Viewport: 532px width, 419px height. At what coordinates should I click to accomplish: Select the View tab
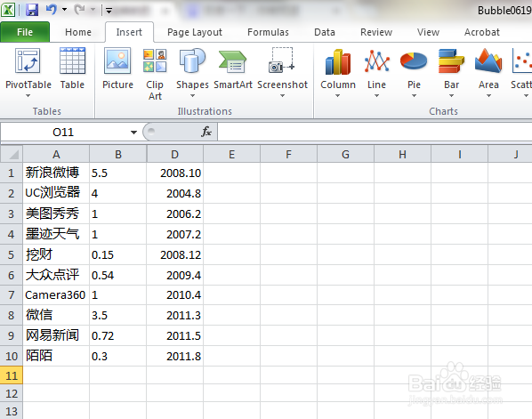click(428, 32)
